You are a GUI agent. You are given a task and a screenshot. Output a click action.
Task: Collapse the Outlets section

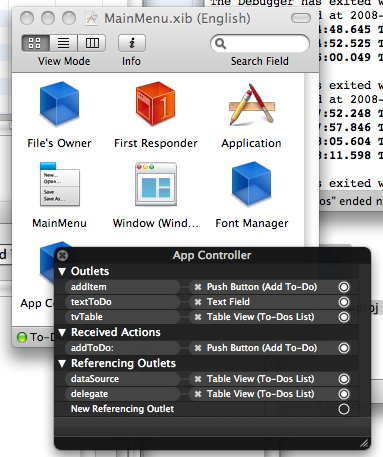pyautogui.click(x=62, y=271)
